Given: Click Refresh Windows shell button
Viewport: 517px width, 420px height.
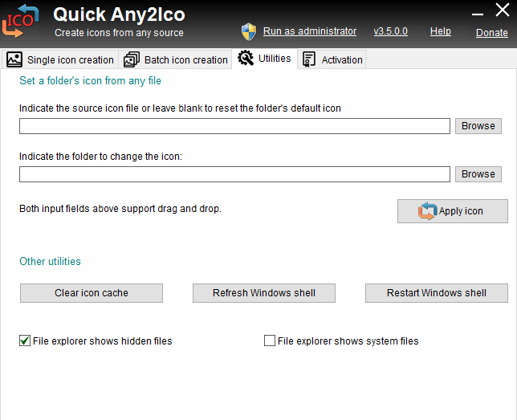Looking at the screenshot, I should tap(264, 293).
